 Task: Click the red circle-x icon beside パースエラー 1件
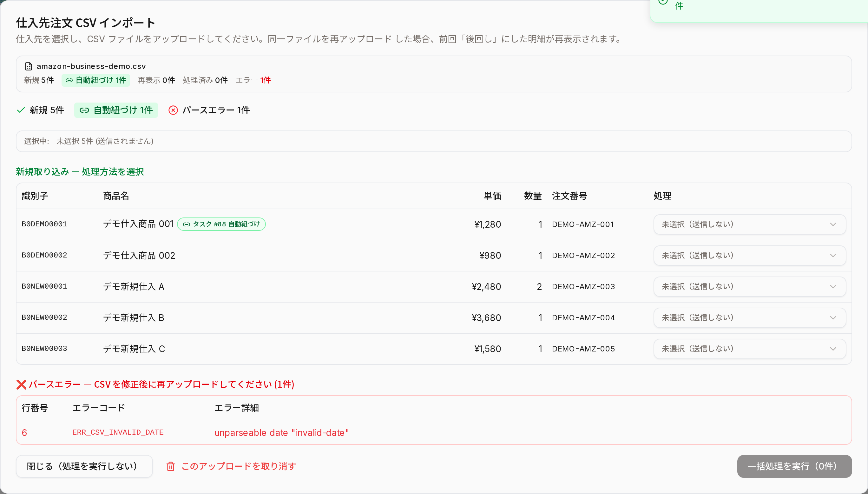point(173,110)
